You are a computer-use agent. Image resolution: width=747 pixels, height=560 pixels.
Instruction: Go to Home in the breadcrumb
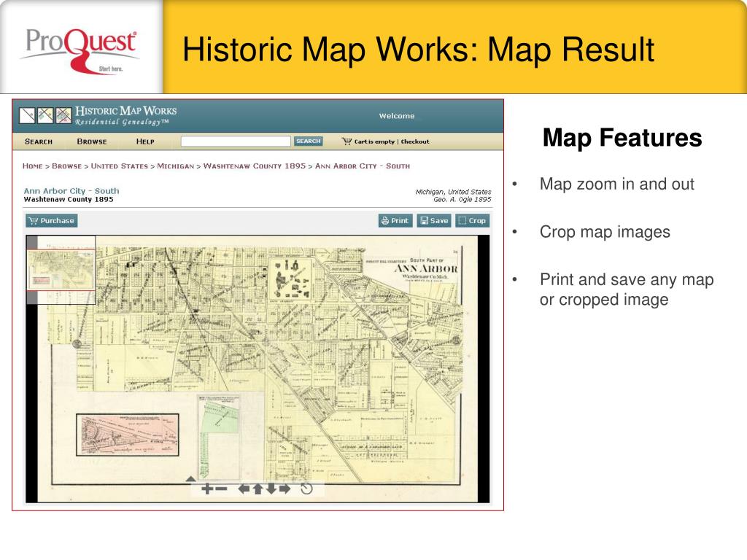(x=32, y=166)
